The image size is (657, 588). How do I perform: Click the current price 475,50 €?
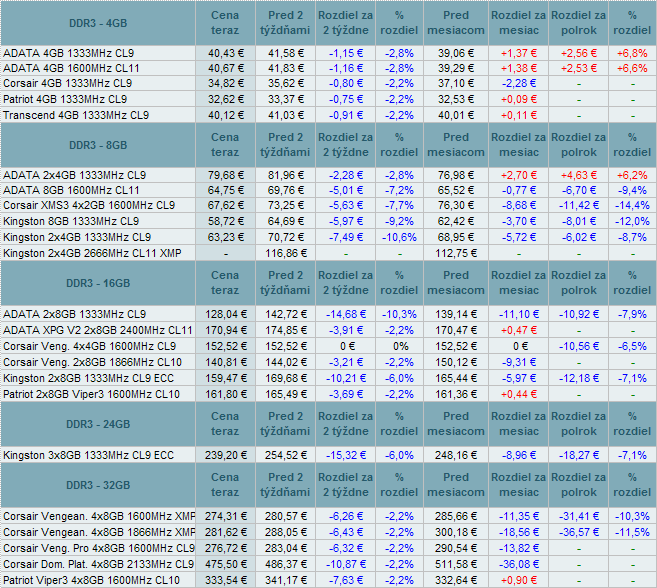click(x=226, y=564)
